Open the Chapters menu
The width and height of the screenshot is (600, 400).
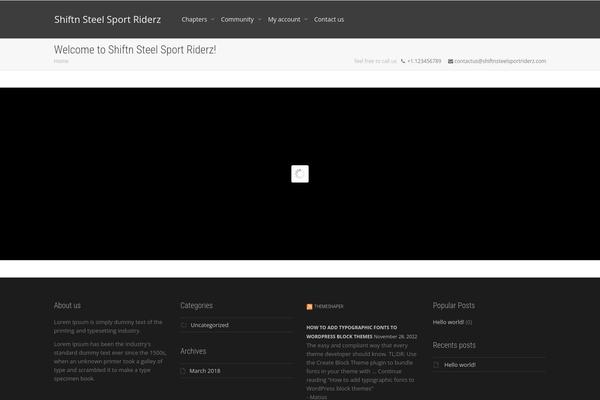pos(194,20)
